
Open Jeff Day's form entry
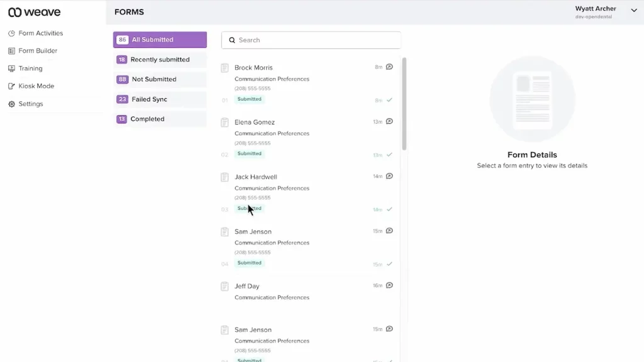pyautogui.click(x=247, y=287)
